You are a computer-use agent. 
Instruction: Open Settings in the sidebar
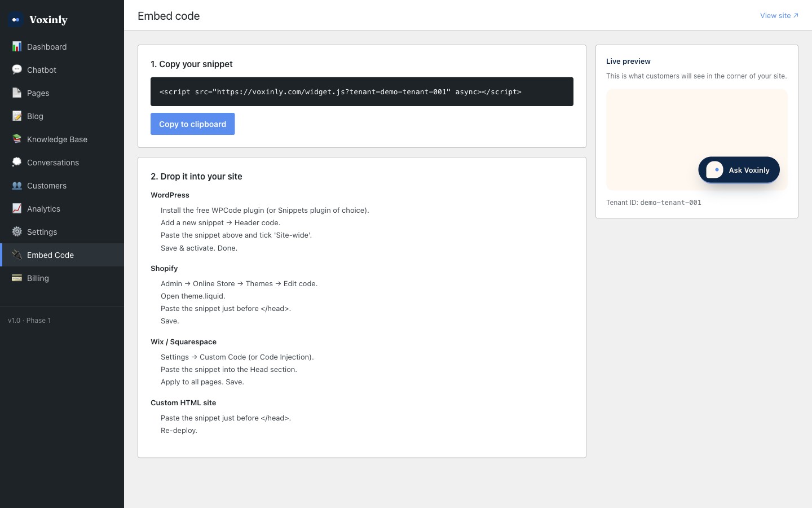(x=62, y=232)
